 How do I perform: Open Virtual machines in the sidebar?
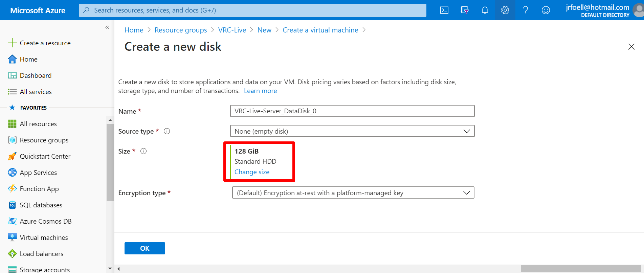tap(44, 237)
